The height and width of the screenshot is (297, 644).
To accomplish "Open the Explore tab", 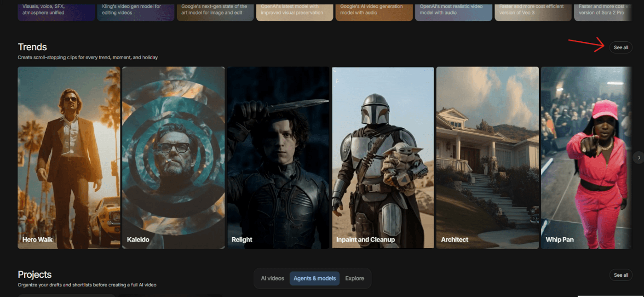I will click(x=354, y=278).
